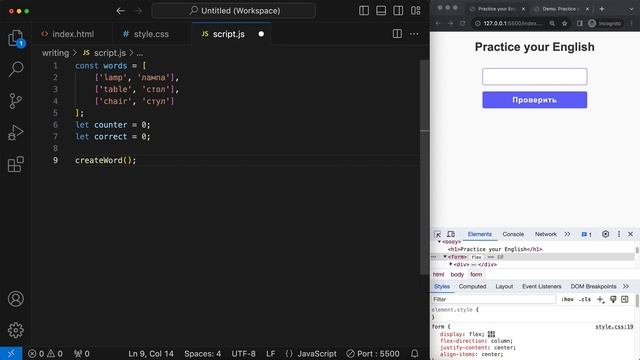Open DevTools settings gear

click(606, 234)
